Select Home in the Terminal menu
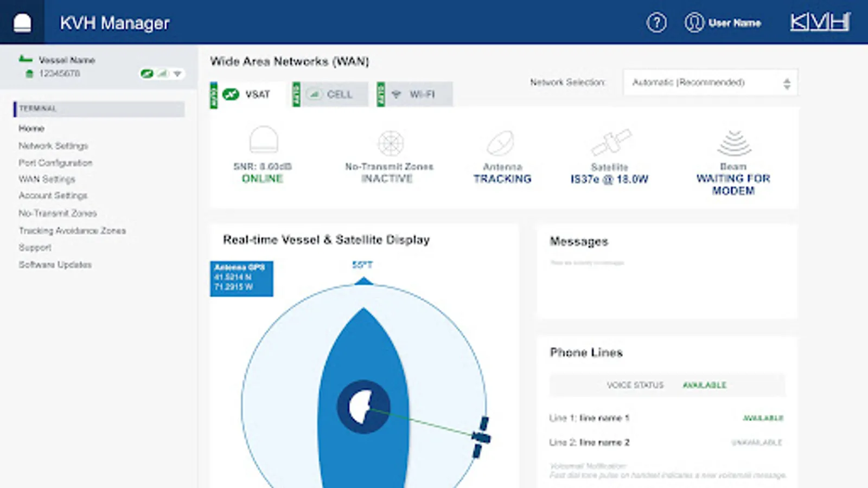Screen dimensions: 868x488 click(31, 129)
